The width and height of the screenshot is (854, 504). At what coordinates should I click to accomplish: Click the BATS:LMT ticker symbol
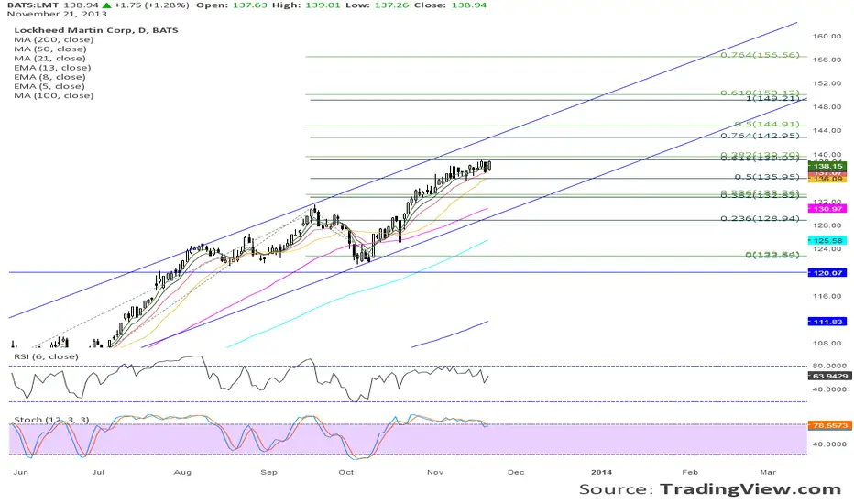[x=33, y=5]
